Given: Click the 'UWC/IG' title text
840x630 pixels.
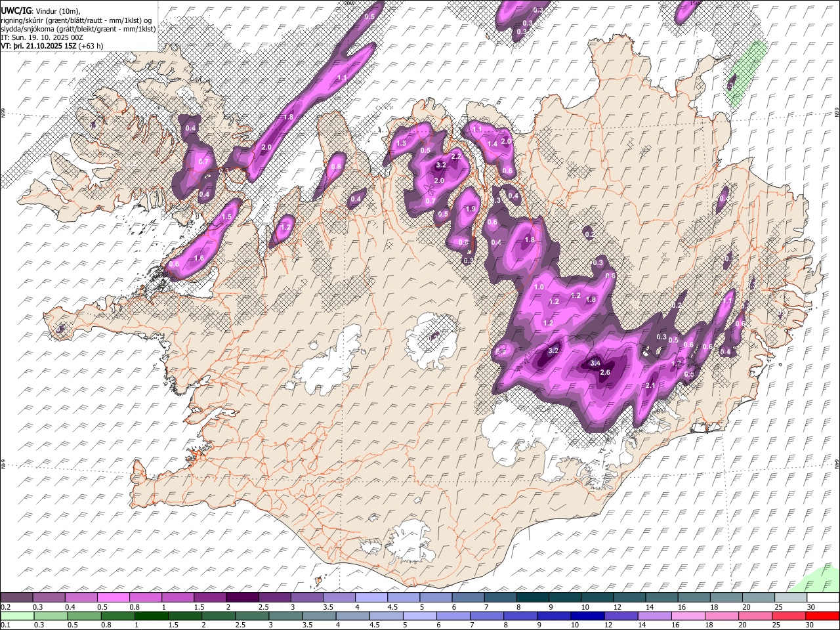Looking at the screenshot, I should click(16, 10).
